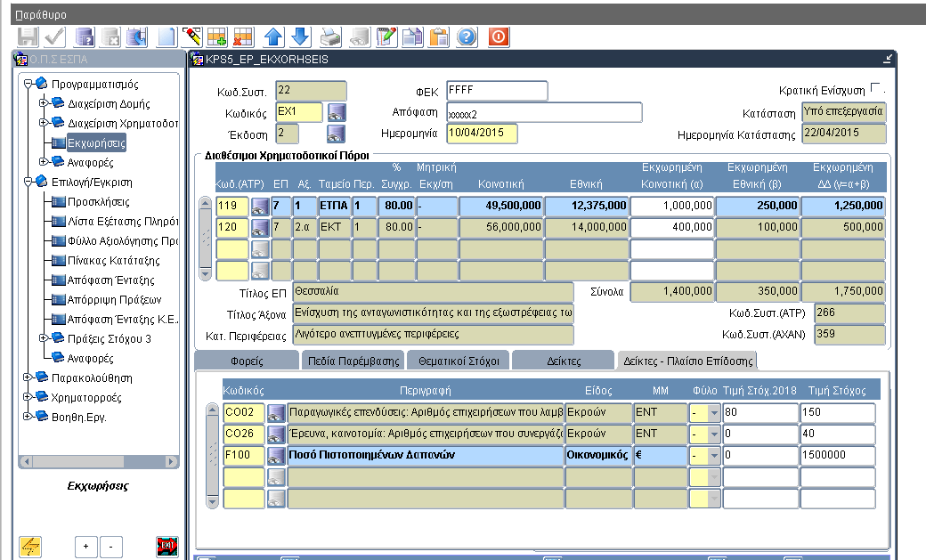Open the Παράθυρο menu
Image resolution: width=926 pixels, height=560 pixels.
click(x=41, y=15)
